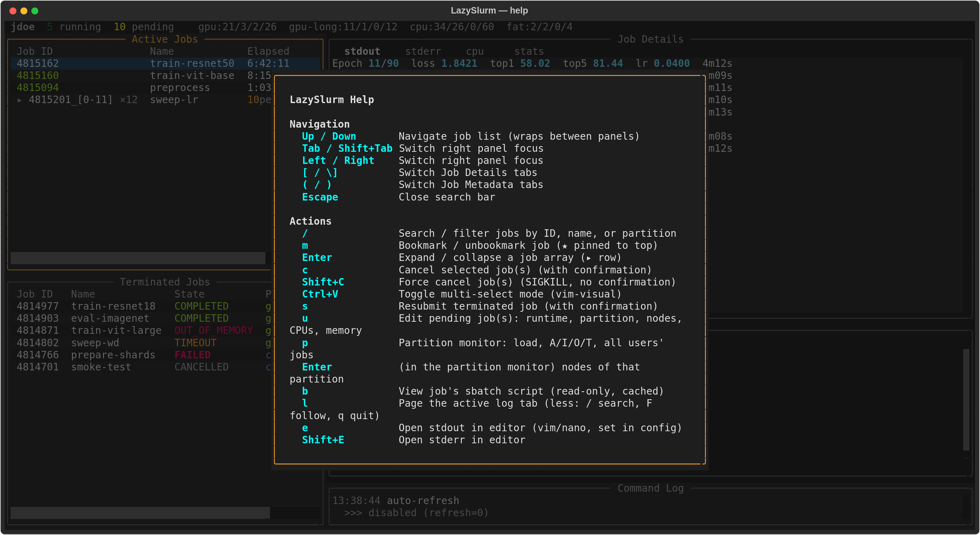Click the 13:38:44 auto-refresh log line
The height and width of the screenshot is (535, 980).
pos(395,501)
